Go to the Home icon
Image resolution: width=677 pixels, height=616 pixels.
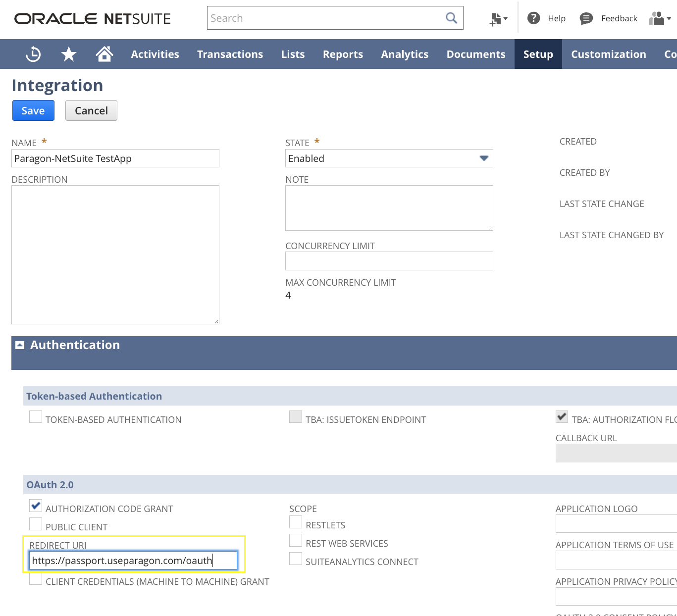[104, 53]
